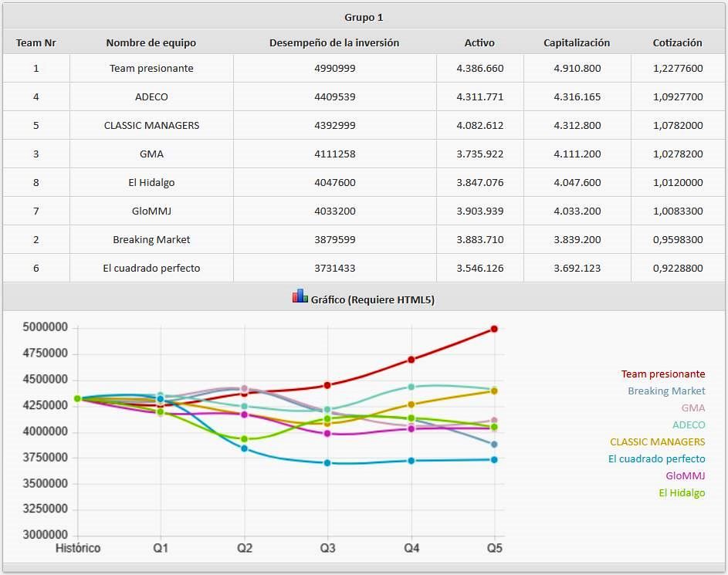Click the El Hidalgo chart legend entry
The height and width of the screenshot is (575, 728).
[682, 493]
